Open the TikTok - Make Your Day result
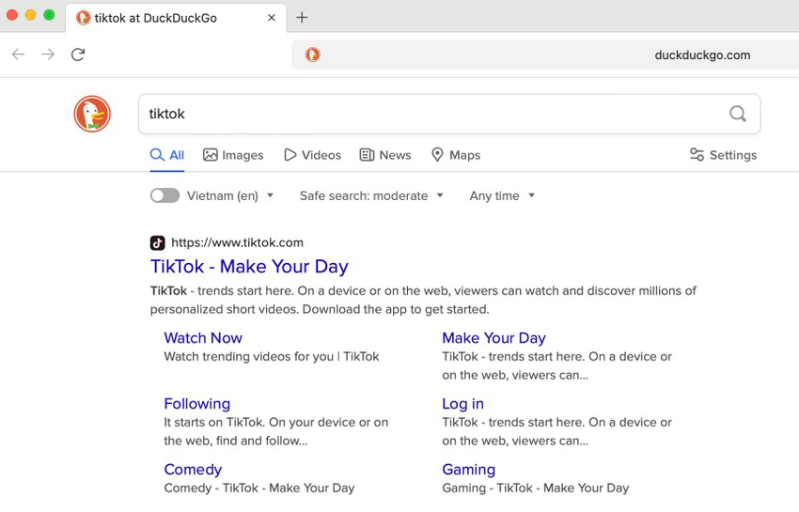 tap(249, 267)
